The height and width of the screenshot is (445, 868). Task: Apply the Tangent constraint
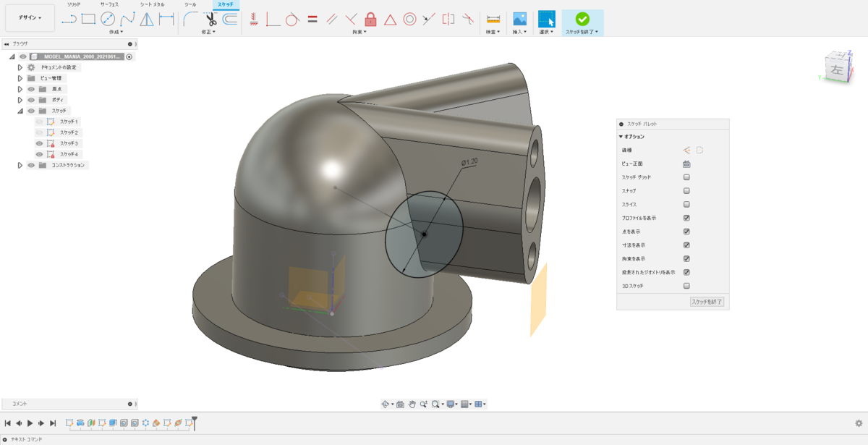[293, 20]
